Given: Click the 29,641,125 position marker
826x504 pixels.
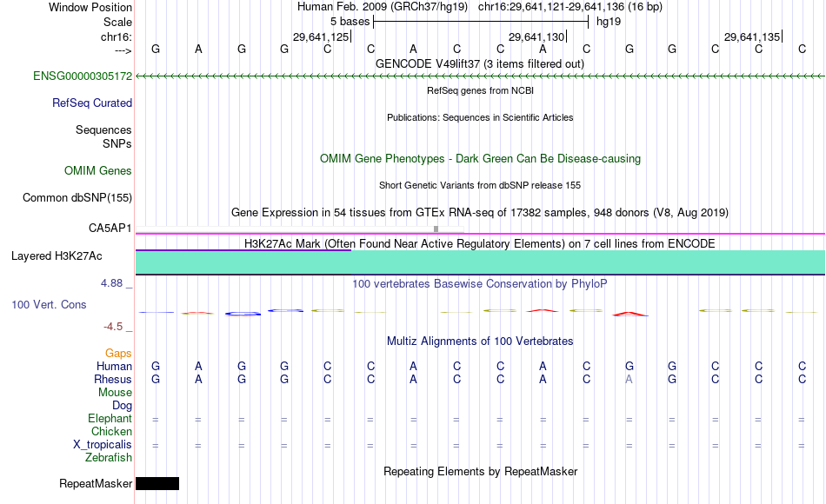Looking at the screenshot, I should (x=322, y=36).
